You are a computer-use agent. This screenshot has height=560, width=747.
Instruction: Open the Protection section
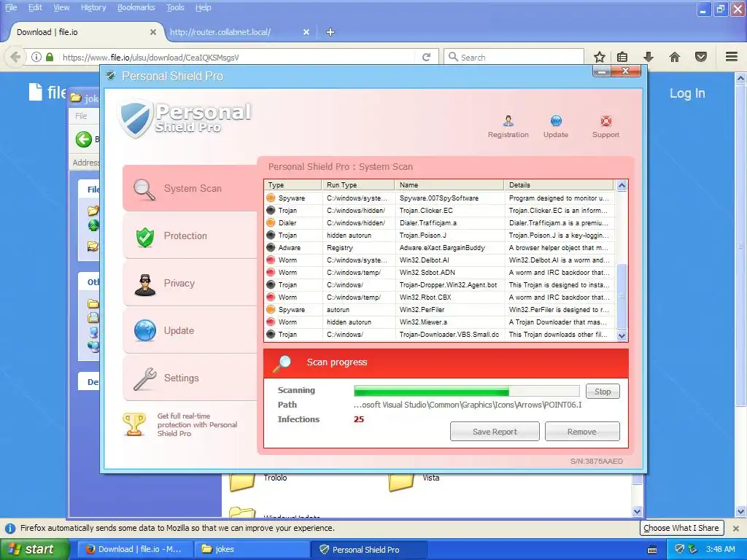(x=190, y=236)
